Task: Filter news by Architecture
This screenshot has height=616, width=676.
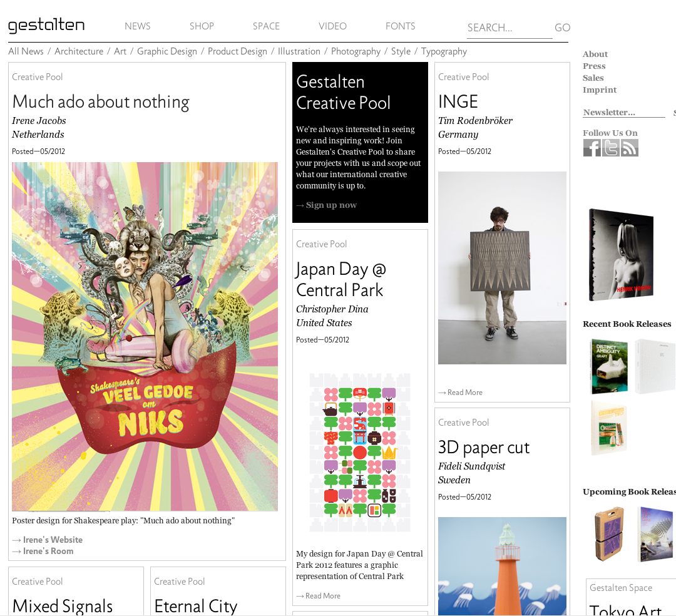Action: click(x=79, y=51)
